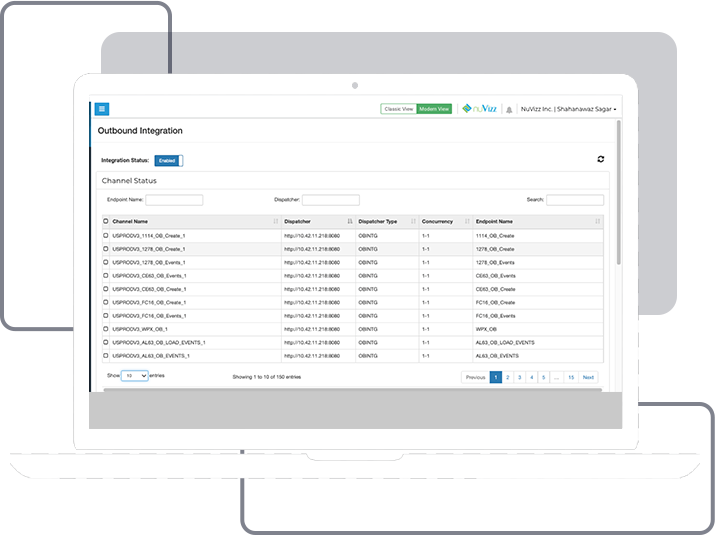715x535 pixels.
Task: Go to page 2
Action: click(x=508, y=377)
